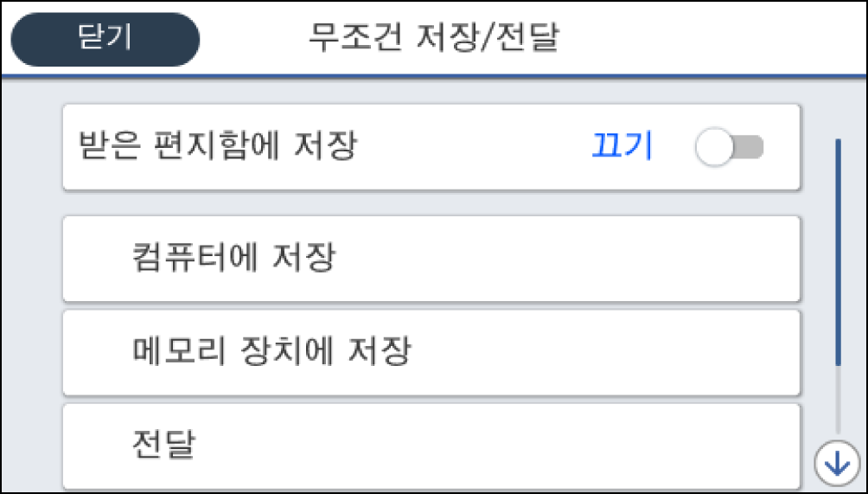The image size is (868, 494).
Task: Tap the scroll down arrow icon
Action: [837, 464]
